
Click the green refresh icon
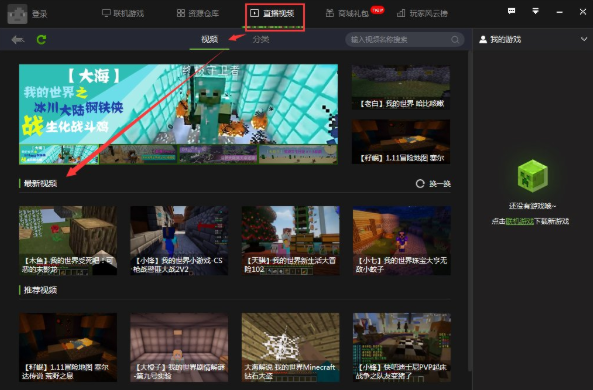[x=41, y=39]
